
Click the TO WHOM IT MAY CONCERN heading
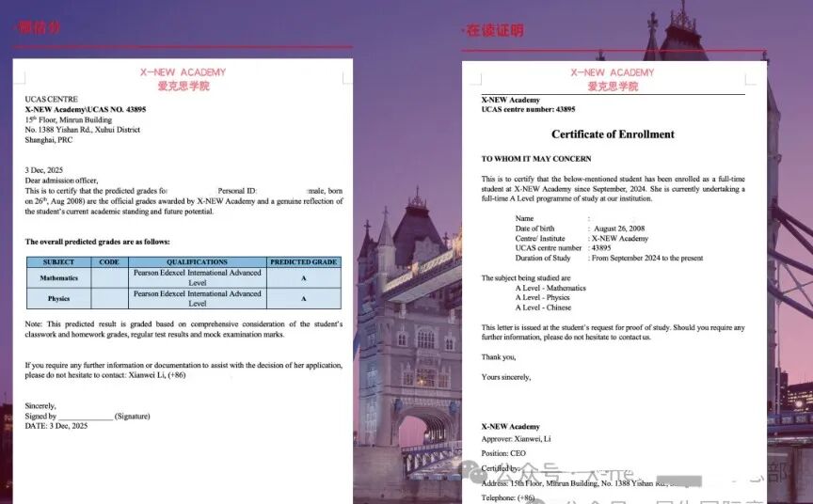536,159
